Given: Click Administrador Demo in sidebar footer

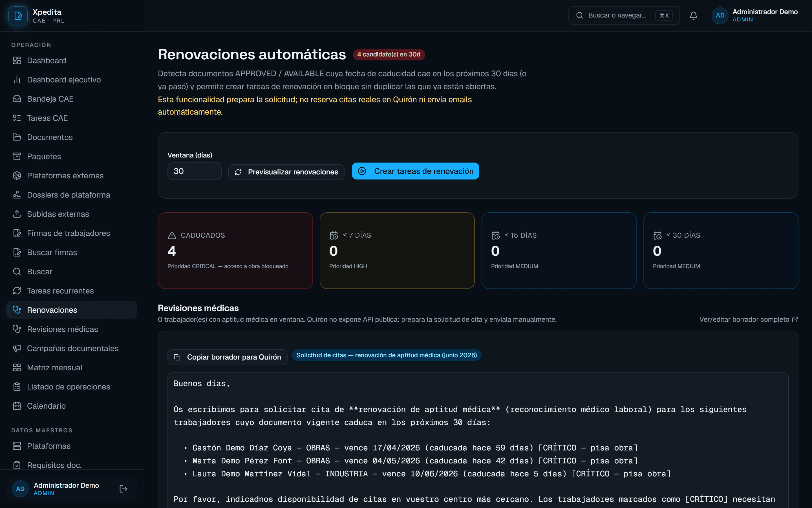Looking at the screenshot, I should pos(66,485).
